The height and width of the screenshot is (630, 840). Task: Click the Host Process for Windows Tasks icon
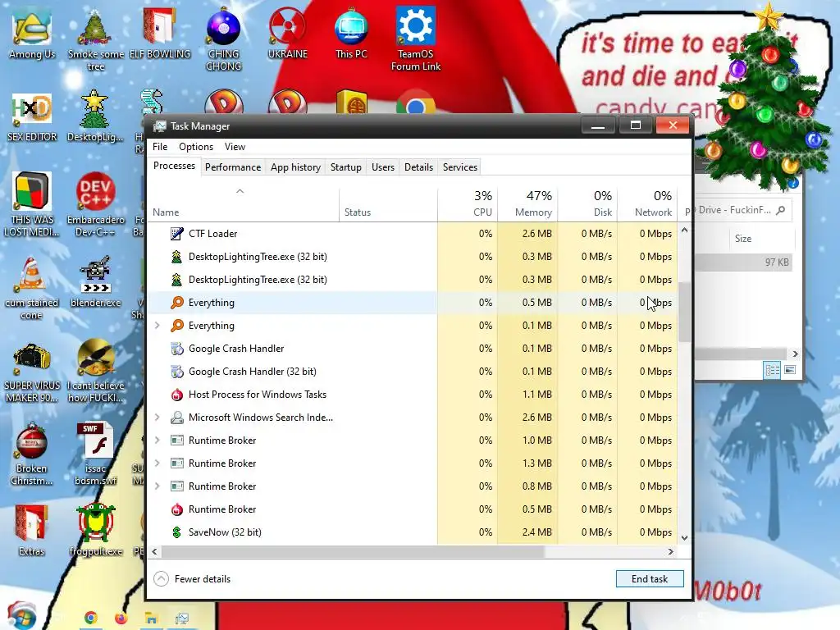(177, 395)
